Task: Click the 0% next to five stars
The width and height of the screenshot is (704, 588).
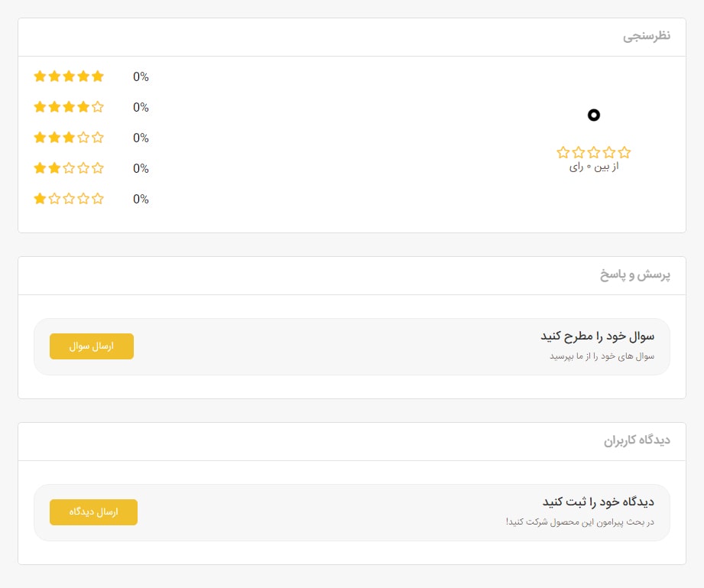Action: coord(141,76)
